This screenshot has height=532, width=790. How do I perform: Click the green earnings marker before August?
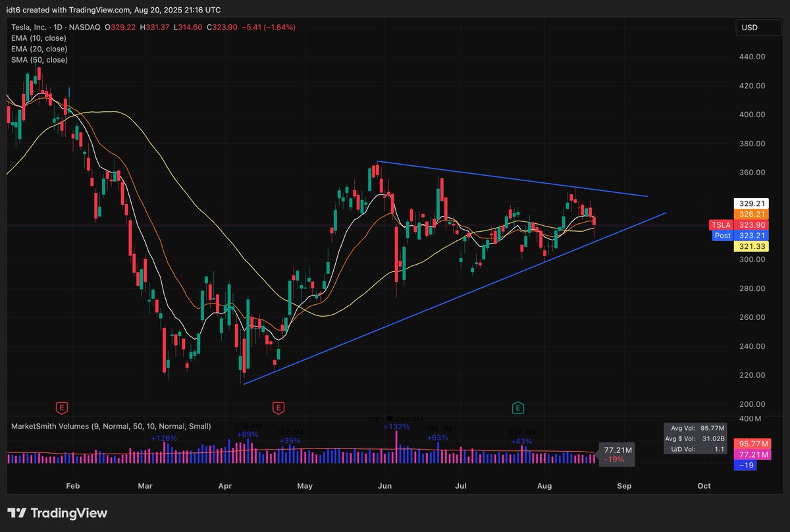coord(518,408)
